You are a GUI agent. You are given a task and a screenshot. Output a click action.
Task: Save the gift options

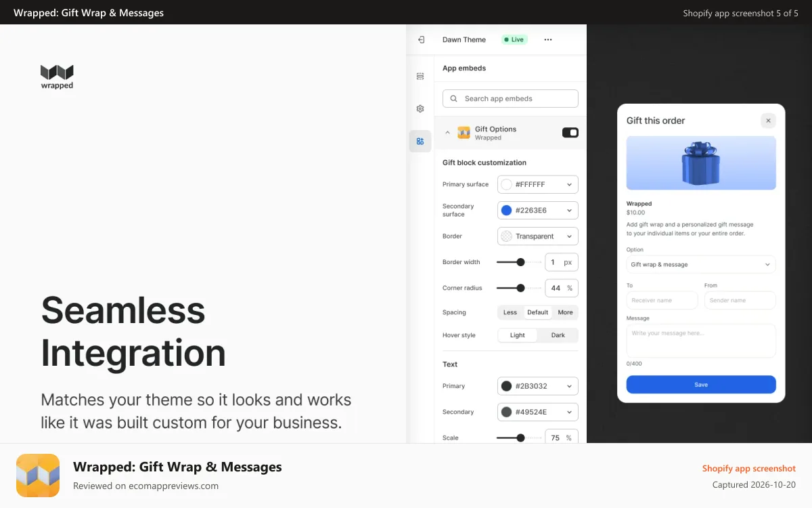701,385
